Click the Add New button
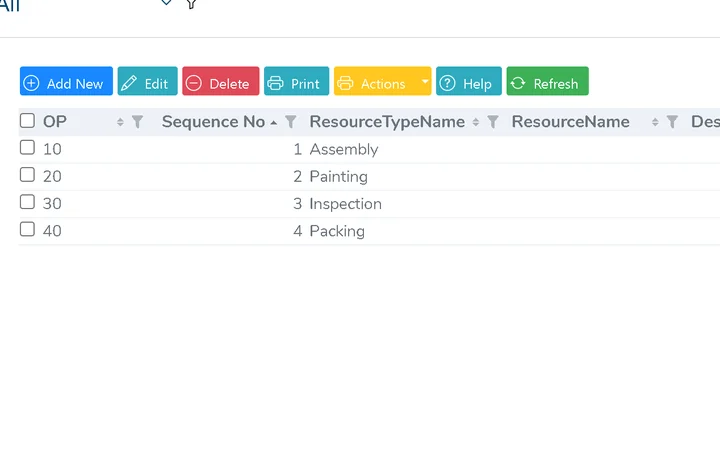This screenshot has width=720, height=450. tap(66, 81)
